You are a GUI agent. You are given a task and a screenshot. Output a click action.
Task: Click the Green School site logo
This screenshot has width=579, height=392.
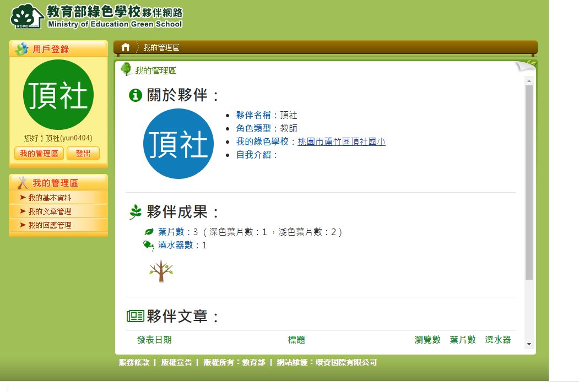96,17
